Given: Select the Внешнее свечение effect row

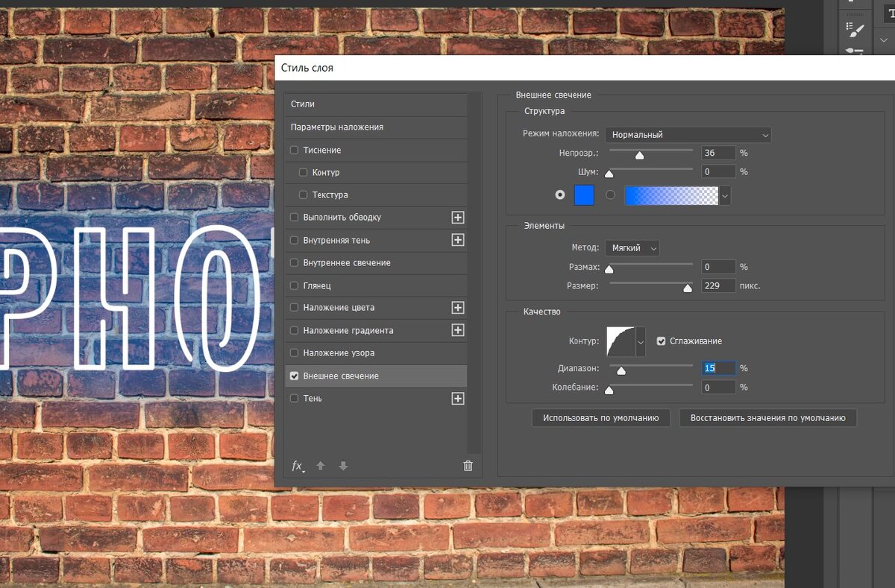Looking at the screenshot, I should 375,376.
